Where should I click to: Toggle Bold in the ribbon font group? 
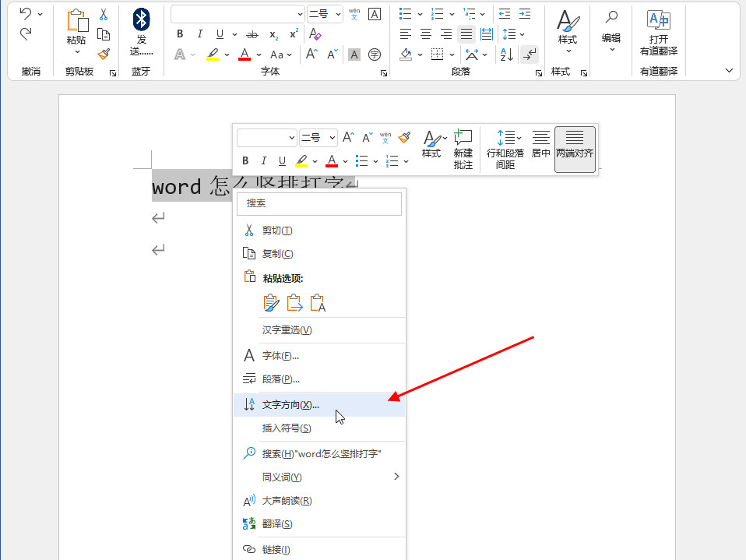[180, 33]
